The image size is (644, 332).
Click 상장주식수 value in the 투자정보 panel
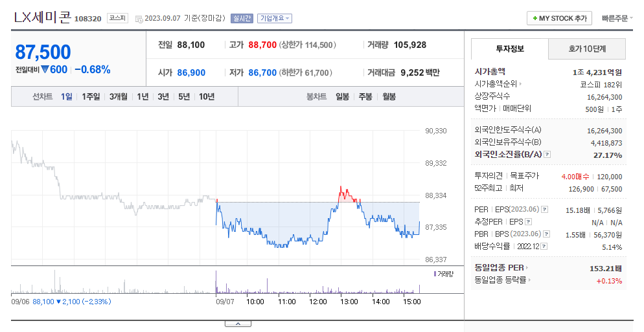coord(604,97)
